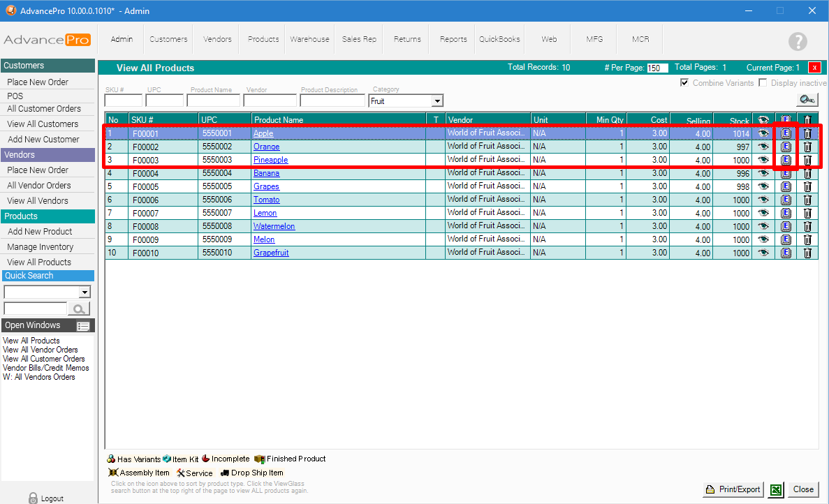Click the Quick Search magnifier button
The width and height of the screenshot is (829, 504).
click(79, 309)
